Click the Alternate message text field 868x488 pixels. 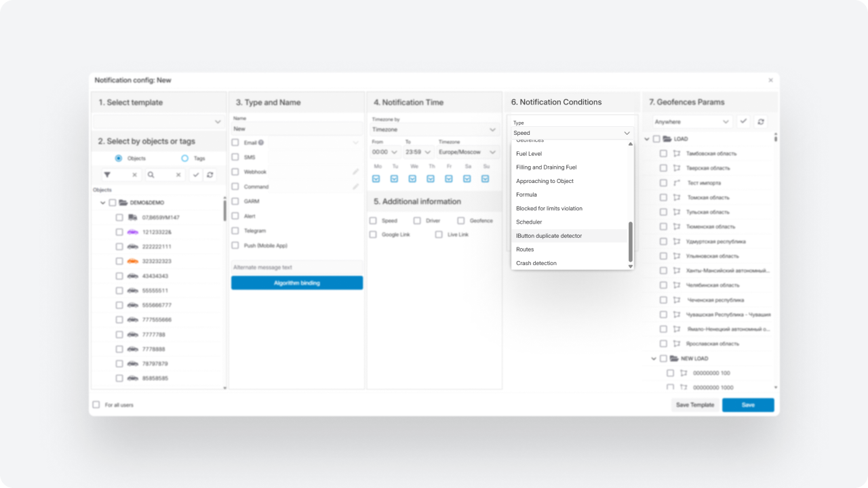point(296,268)
